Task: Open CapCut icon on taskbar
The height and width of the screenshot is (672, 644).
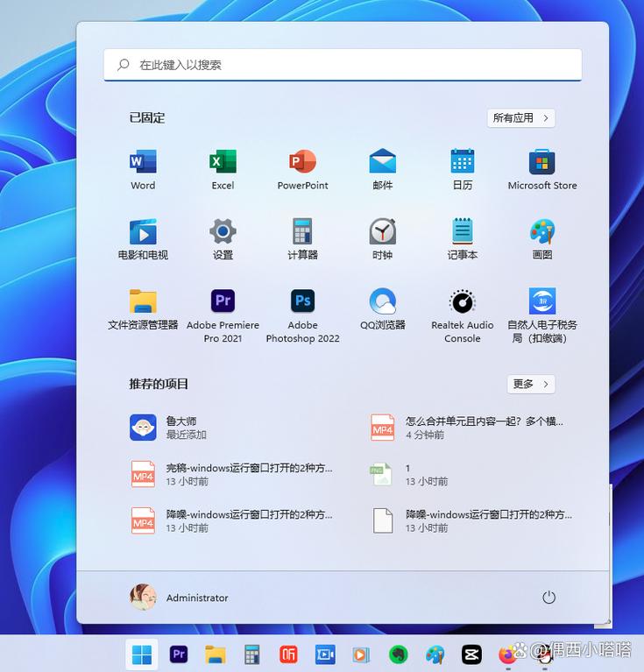Action: tap(471, 654)
